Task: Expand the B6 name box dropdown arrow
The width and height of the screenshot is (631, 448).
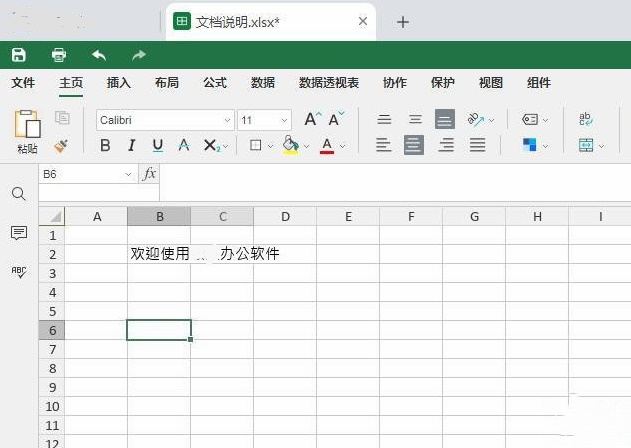Action: click(128, 174)
